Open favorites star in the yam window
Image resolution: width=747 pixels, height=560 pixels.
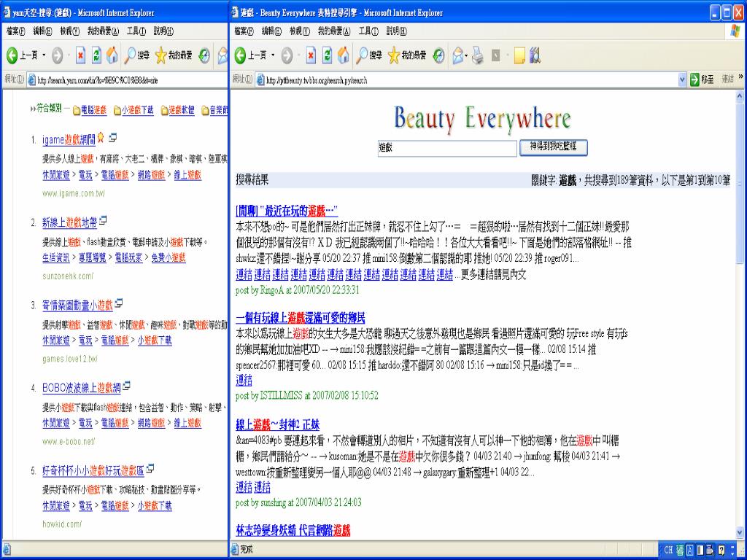[x=174, y=55]
